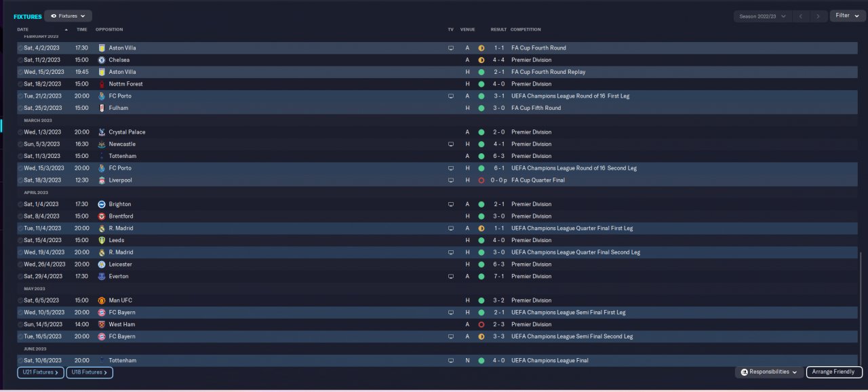Screen dimensions: 868x392
Task: Open the 3 - 3 result against FC Bayern
Action: [498, 337]
